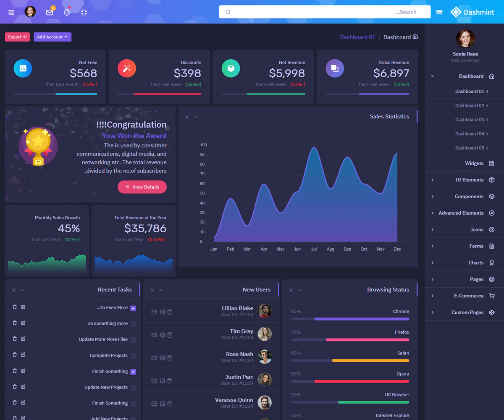The image size is (504, 420).
Task: Close the Sales Statistics panel
Action: [187, 117]
